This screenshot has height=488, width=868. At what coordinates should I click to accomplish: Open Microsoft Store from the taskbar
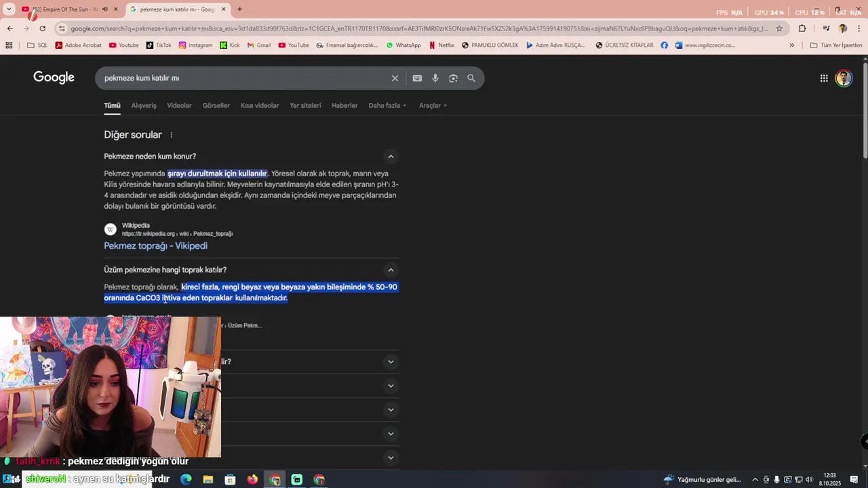tap(230, 480)
